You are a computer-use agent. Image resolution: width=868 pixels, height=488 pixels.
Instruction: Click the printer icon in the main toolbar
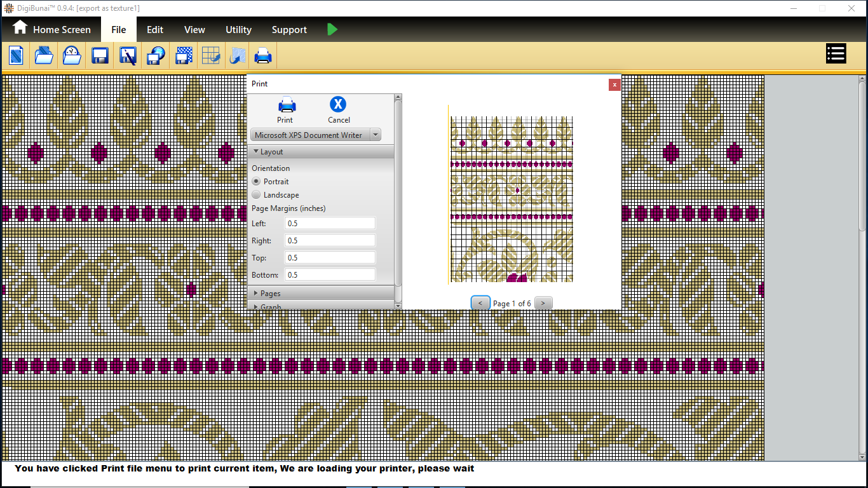(x=263, y=56)
